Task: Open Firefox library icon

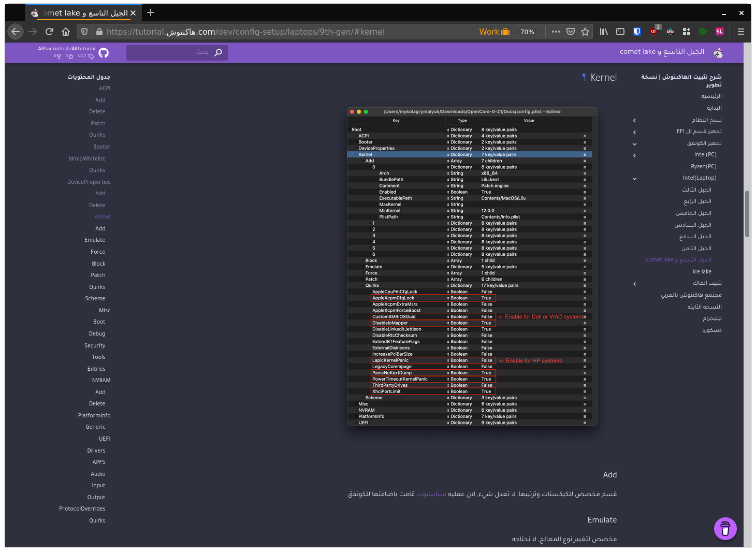Action: (604, 32)
